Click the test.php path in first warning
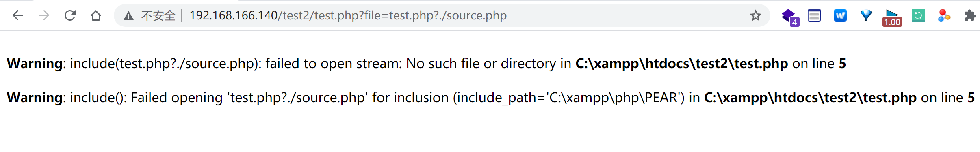 682,64
